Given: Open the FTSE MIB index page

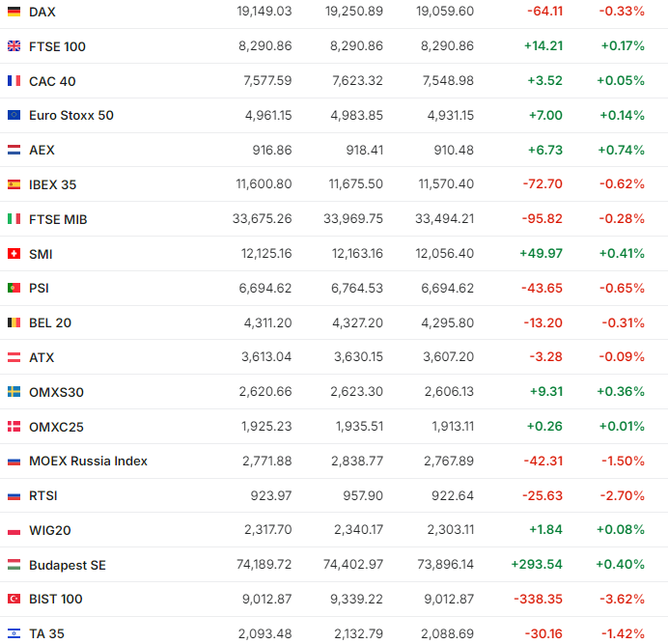Looking at the screenshot, I should [x=58, y=219].
